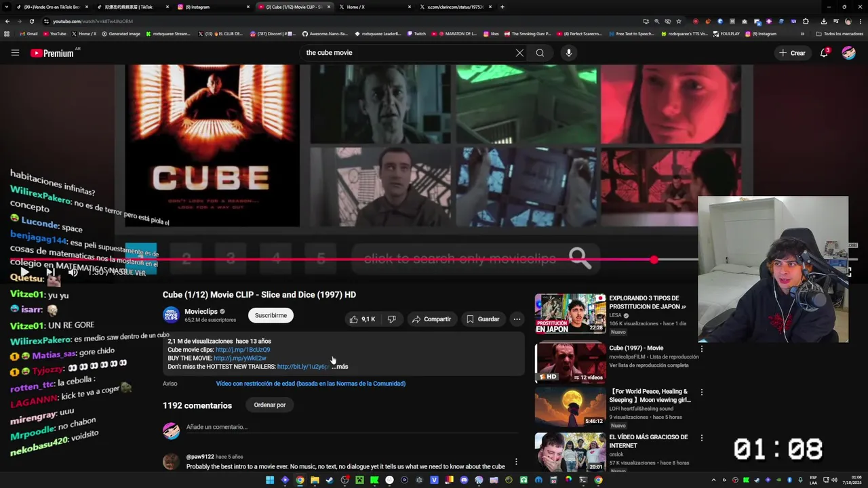Go back in browser history
Image resolution: width=868 pixels, height=488 pixels.
tap(7, 21)
